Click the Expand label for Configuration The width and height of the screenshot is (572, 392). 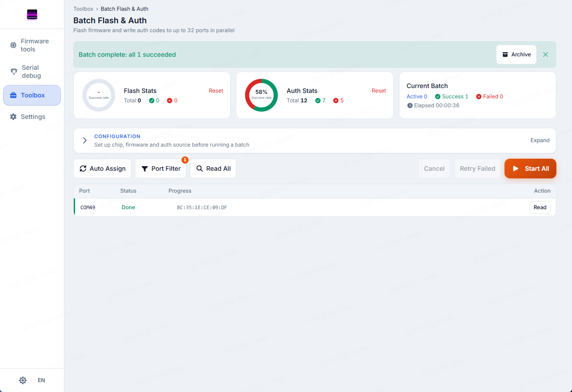[x=540, y=140]
